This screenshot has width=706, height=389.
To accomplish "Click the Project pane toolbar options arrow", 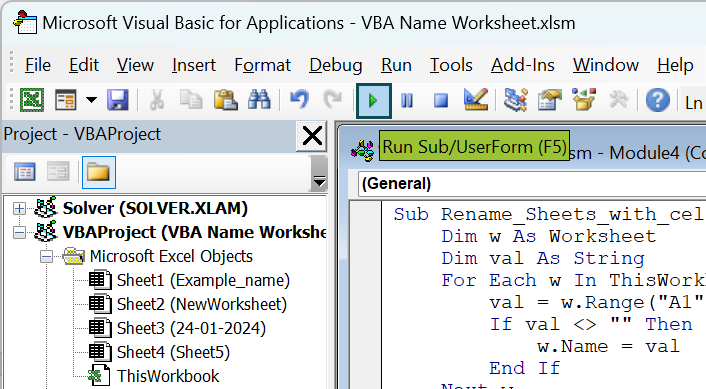I will coord(319,173).
